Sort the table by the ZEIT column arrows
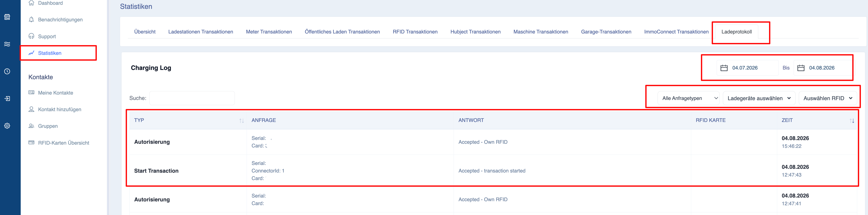868x215 pixels. pyautogui.click(x=852, y=120)
